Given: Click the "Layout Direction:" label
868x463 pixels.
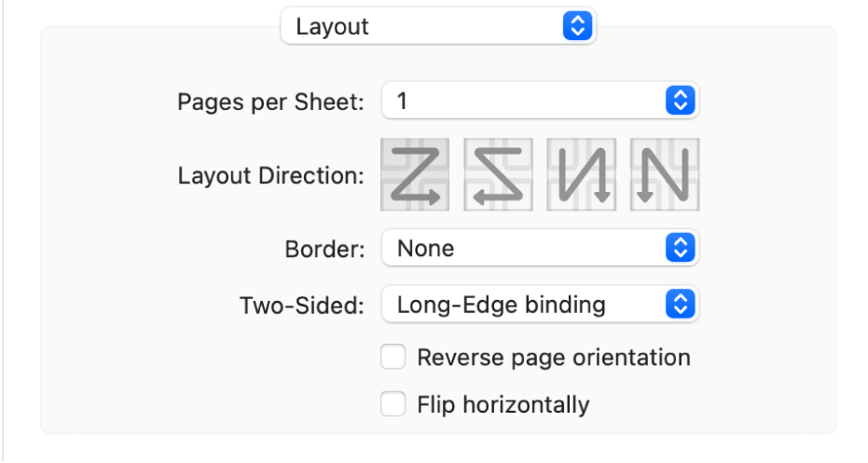Looking at the screenshot, I should [x=270, y=176].
